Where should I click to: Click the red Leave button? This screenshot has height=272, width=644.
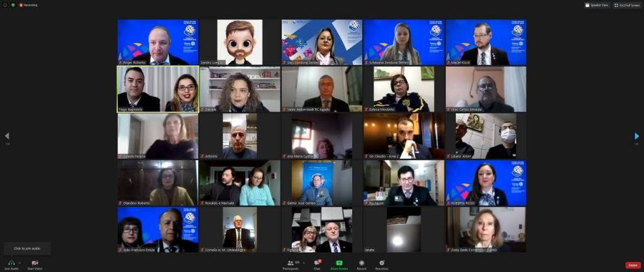[633, 265]
